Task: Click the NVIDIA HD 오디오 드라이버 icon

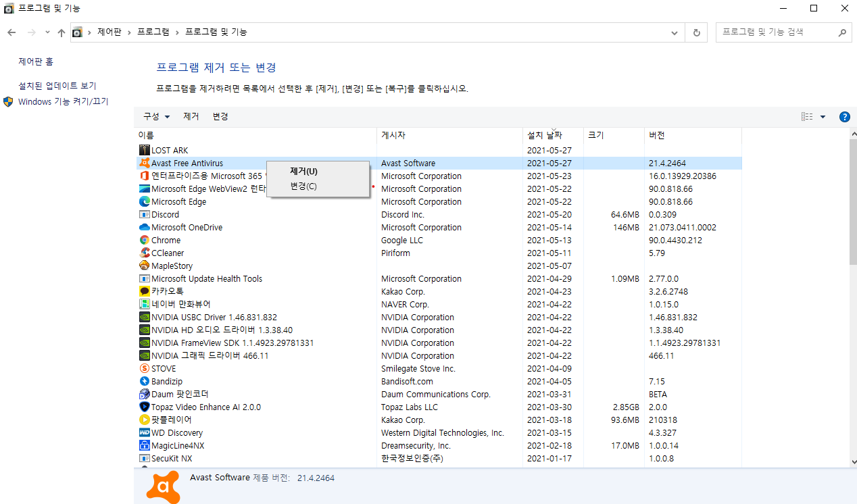Action: tap(144, 330)
